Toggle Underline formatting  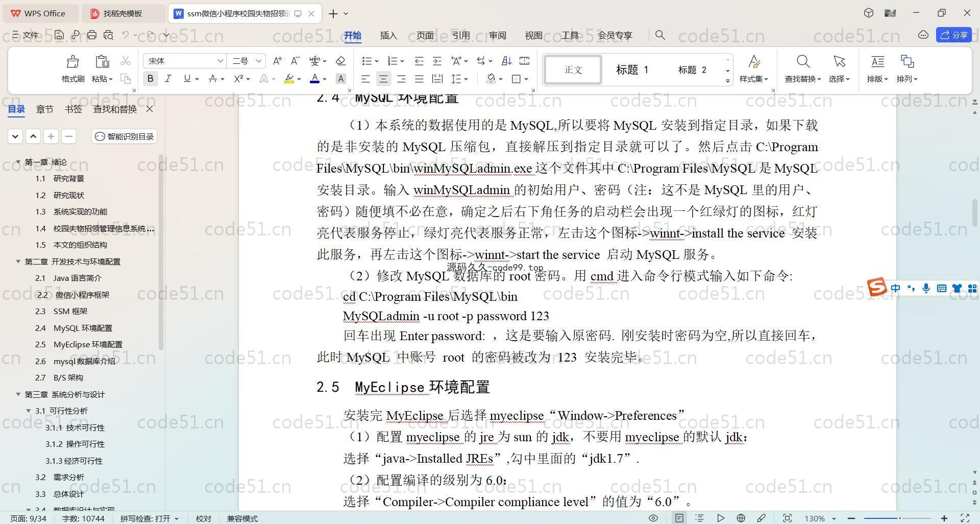(187, 79)
